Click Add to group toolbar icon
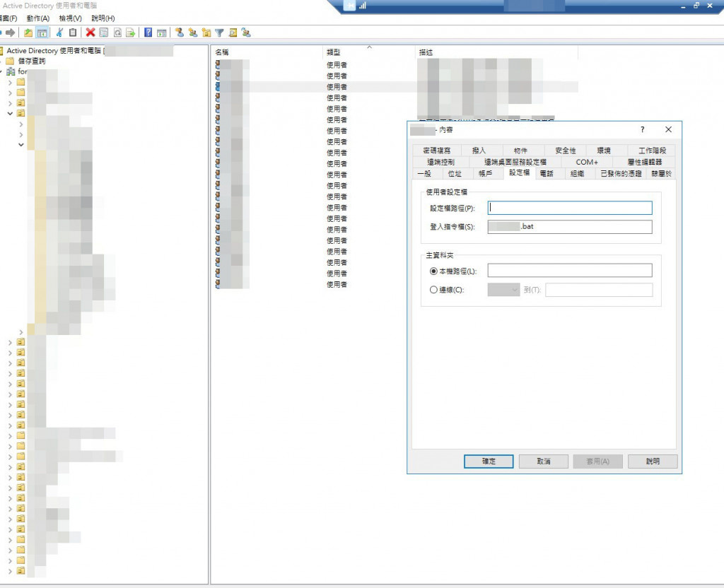 click(x=246, y=33)
